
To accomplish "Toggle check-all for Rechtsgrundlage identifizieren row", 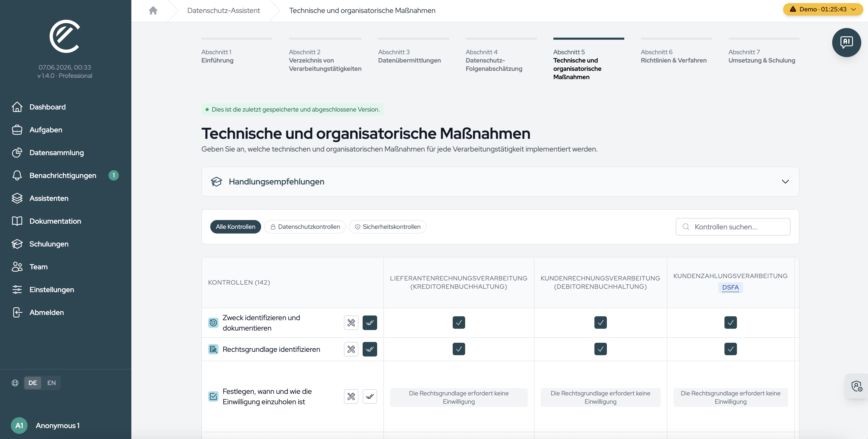I will (x=370, y=349).
